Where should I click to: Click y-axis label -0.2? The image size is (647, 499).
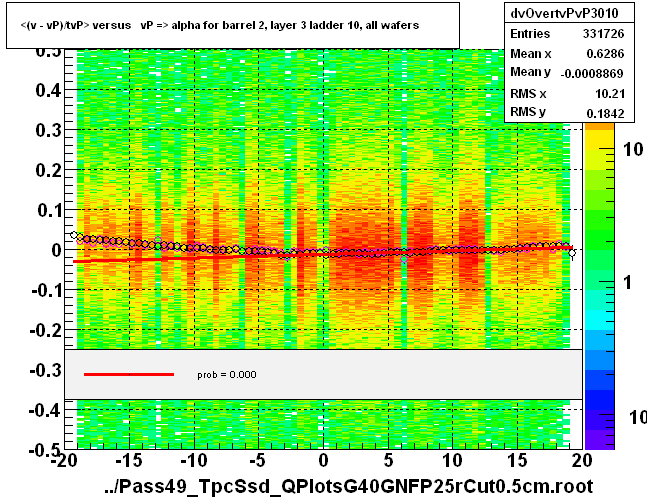46,330
